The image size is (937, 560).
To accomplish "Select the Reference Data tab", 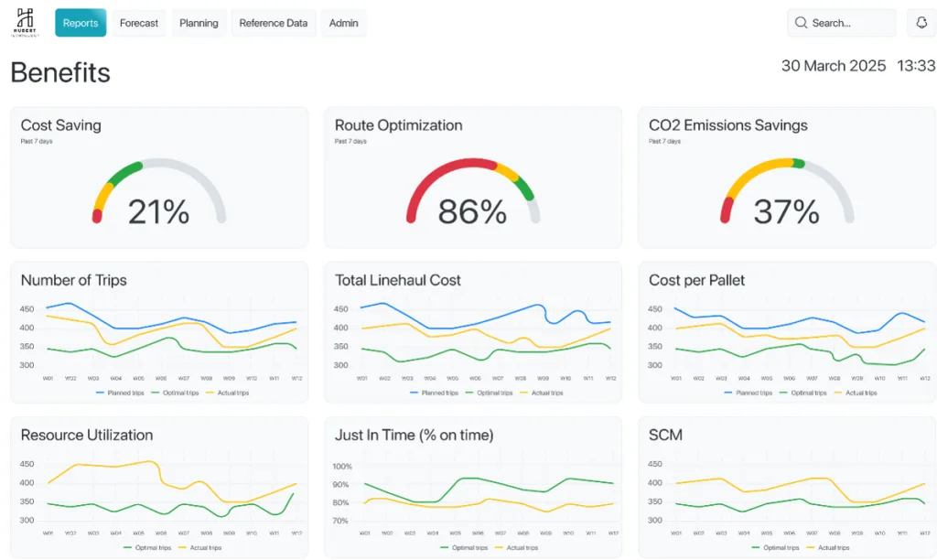I will [x=273, y=23].
